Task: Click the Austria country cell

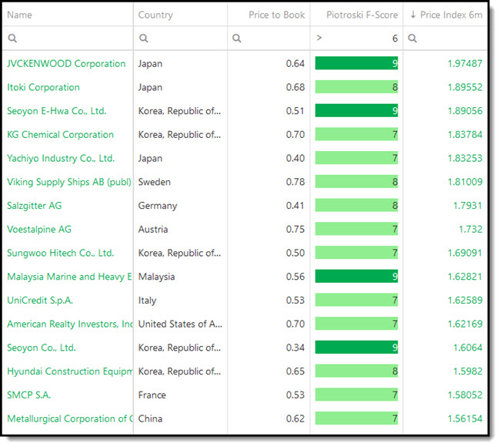Action: point(153,229)
